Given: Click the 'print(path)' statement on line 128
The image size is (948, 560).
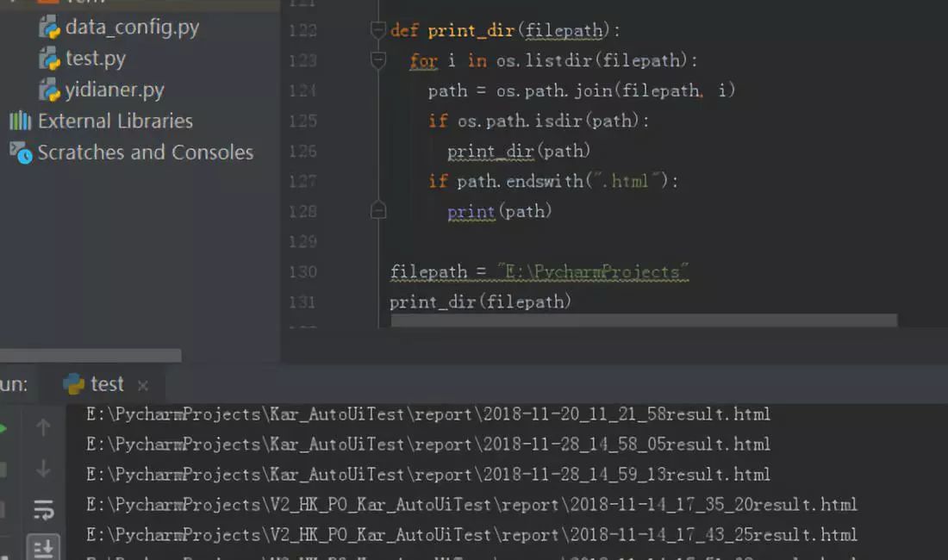Looking at the screenshot, I should [499, 211].
